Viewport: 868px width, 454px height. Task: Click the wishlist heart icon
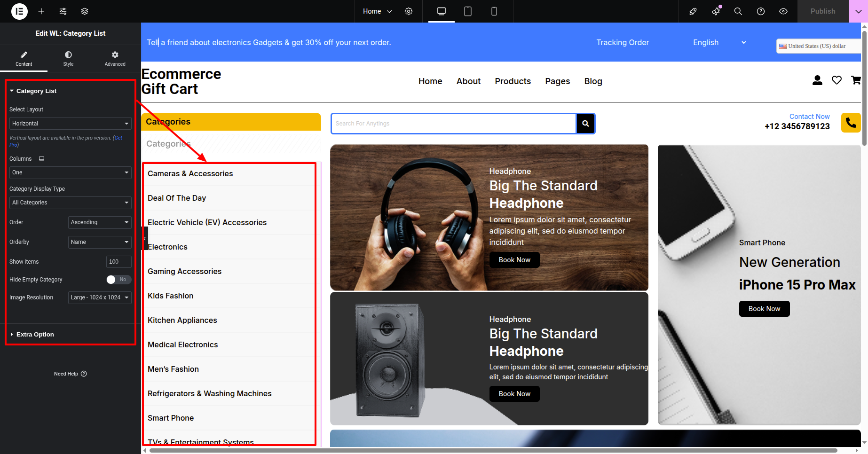pos(836,80)
